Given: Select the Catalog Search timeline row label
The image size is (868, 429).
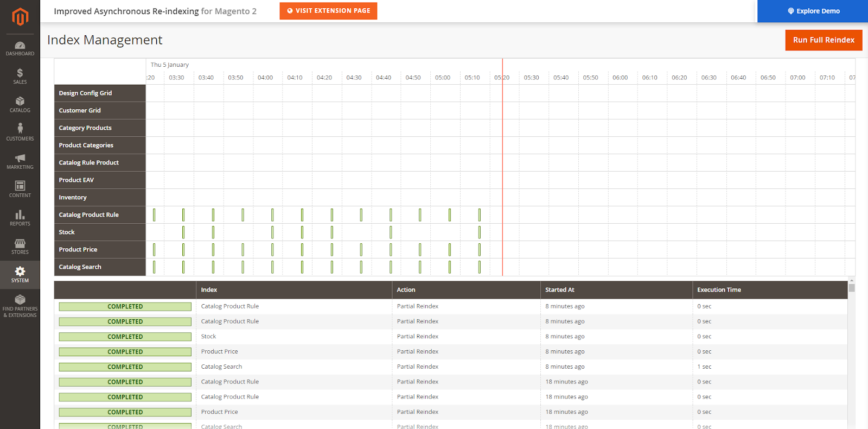Looking at the screenshot, I should pyautogui.click(x=100, y=267).
